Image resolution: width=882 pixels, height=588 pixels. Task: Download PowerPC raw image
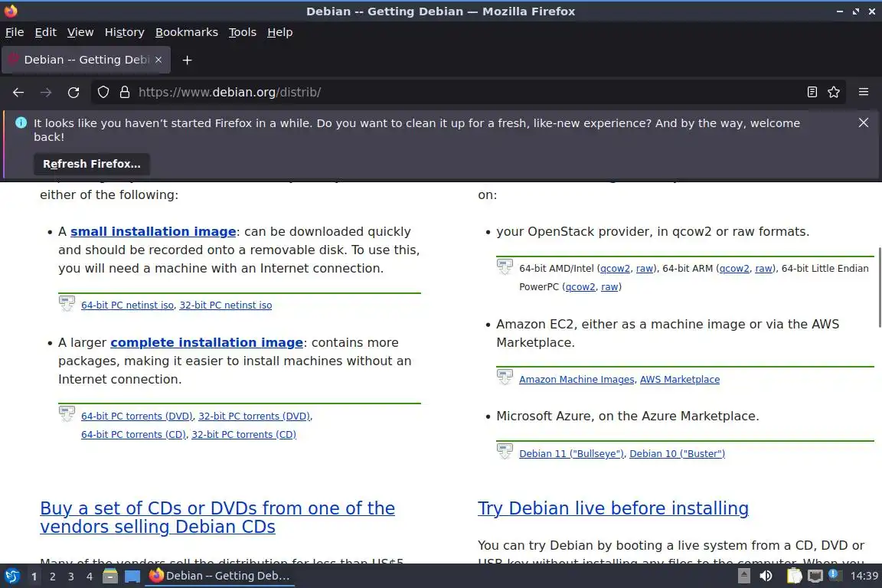(x=609, y=287)
